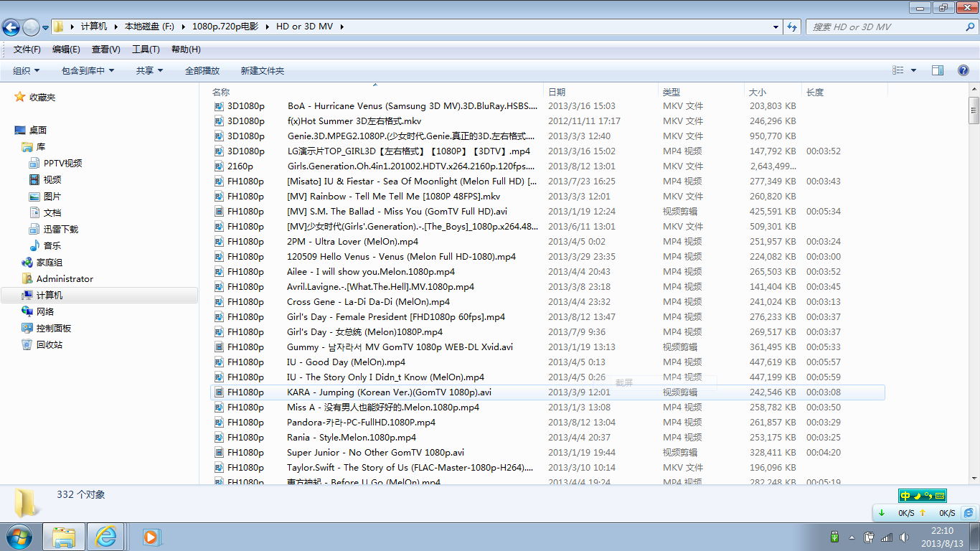Open the 查看(V) menu
980x551 pixels.
106,50
